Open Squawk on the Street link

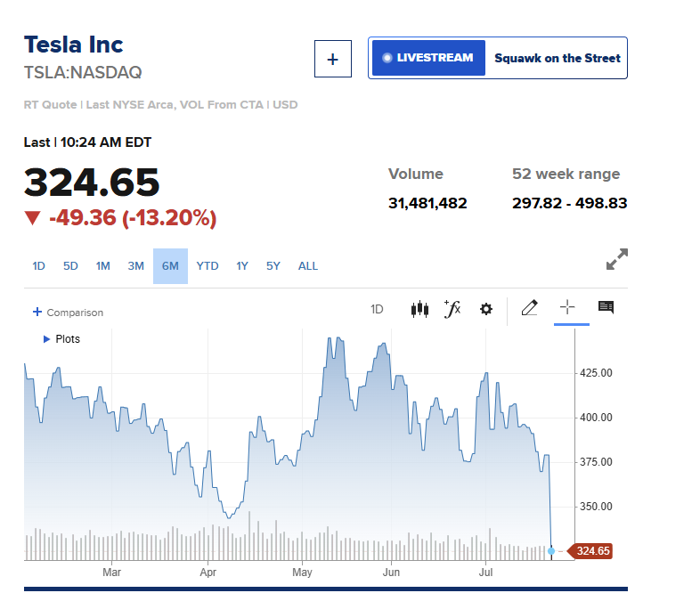pos(558,58)
